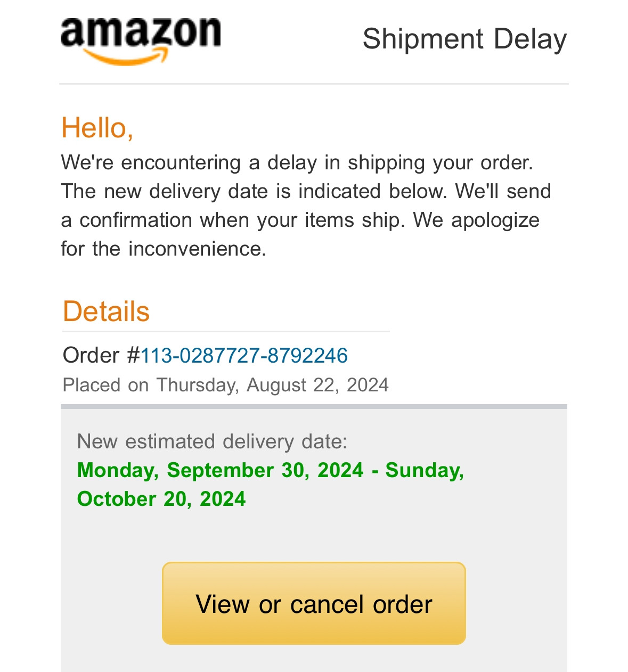Screen dimensions: 628x672
Task: Select the green Monday, September 30, 2024 text
Action: [x=221, y=470]
